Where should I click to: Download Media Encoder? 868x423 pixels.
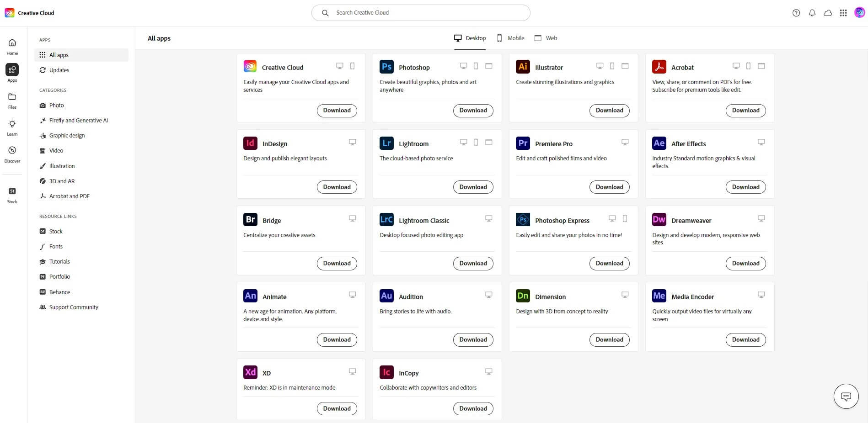click(x=746, y=340)
